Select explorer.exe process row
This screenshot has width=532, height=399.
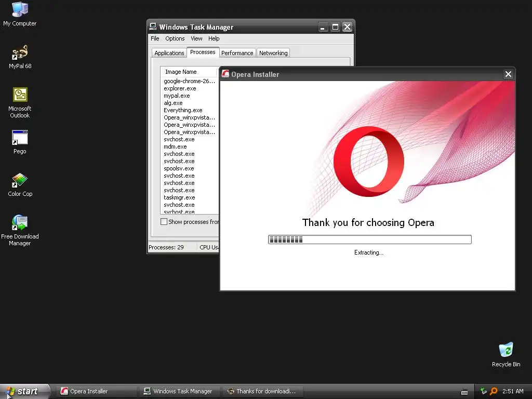[189, 88]
